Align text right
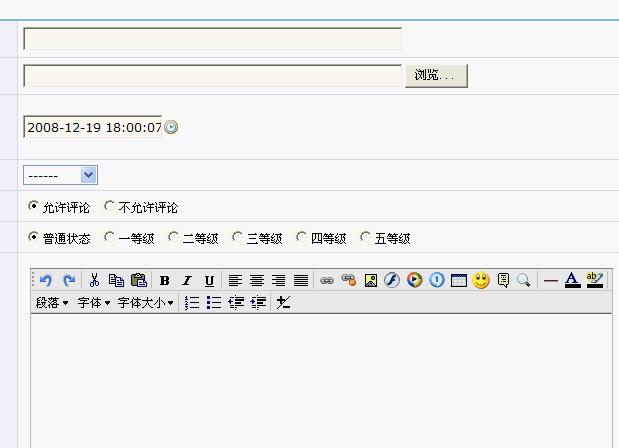Screen dimensions: 619x448 pos(279,281)
